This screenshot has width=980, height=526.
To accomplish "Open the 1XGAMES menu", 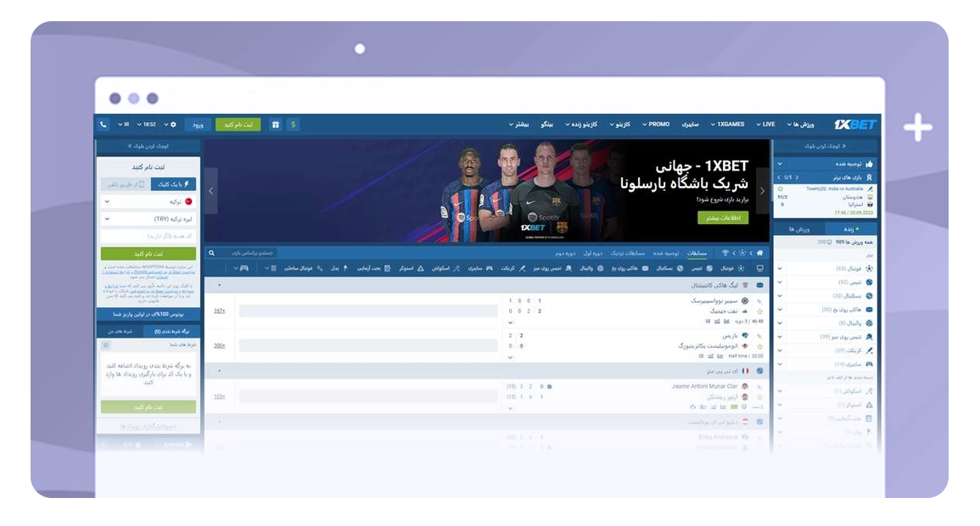I will (x=728, y=125).
